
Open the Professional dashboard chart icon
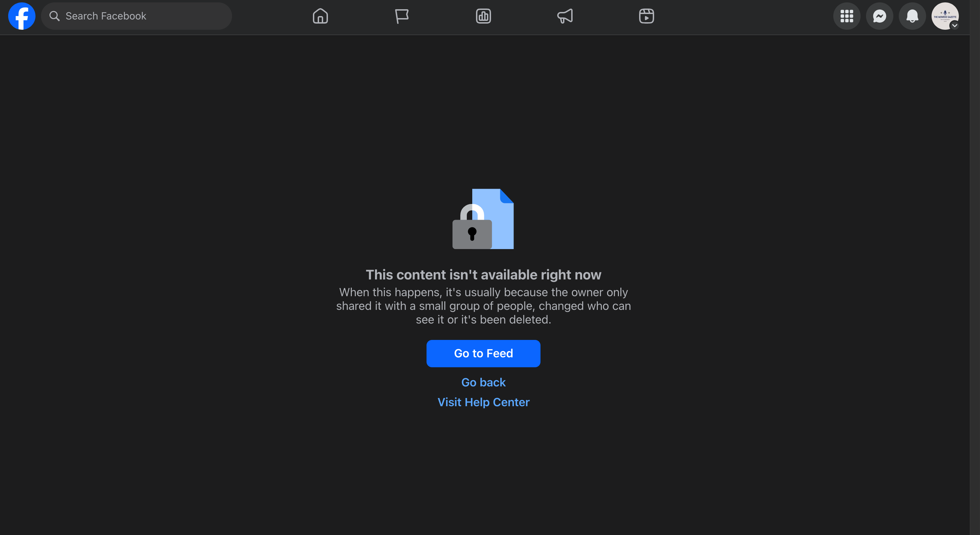[483, 16]
